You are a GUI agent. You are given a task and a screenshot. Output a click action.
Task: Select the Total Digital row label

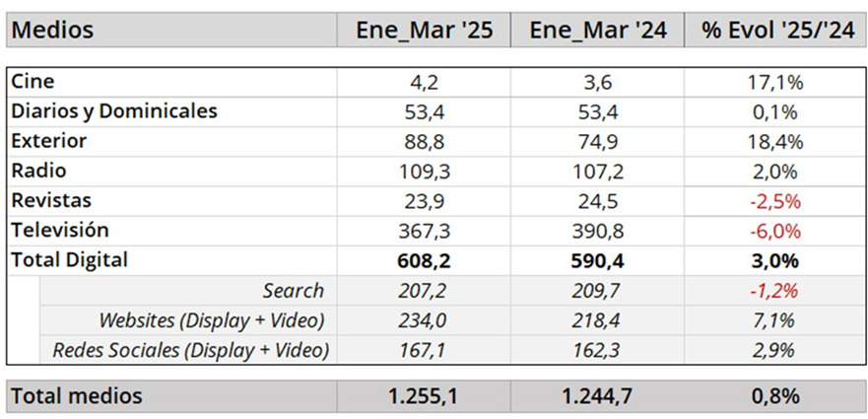coord(69,260)
